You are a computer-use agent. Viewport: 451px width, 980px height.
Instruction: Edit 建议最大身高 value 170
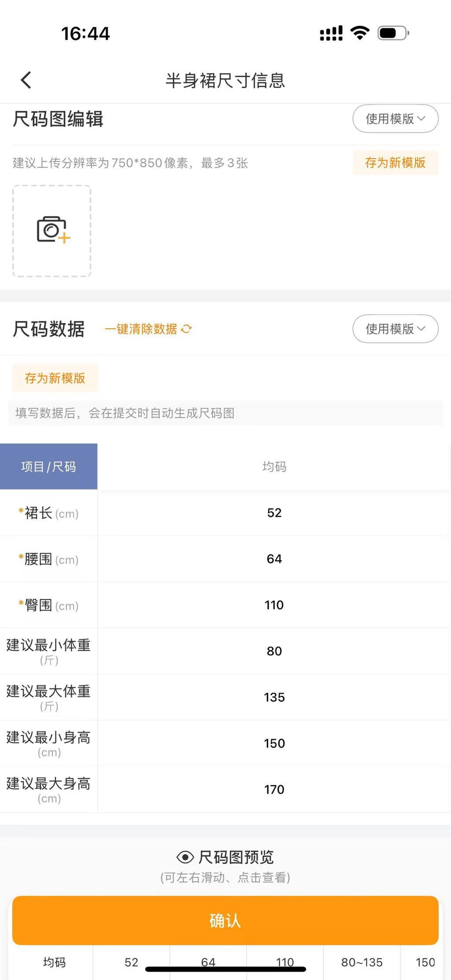pos(274,790)
